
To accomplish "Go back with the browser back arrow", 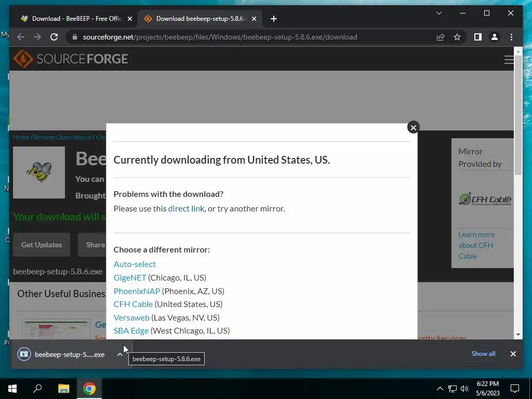I will coord(21,37).
